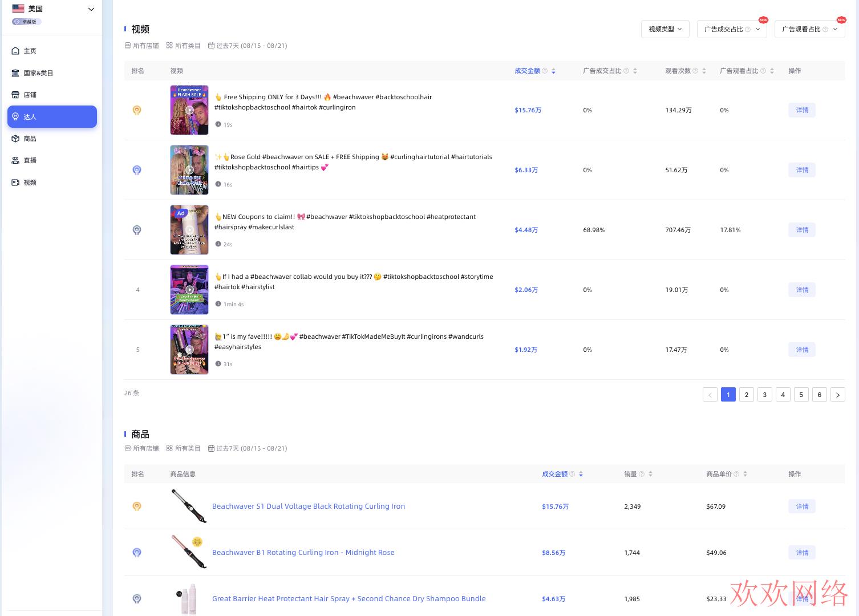Open the 广告观看占比 filter dropdown
This screenshot has height=616, width=859.
coord(809,29)
